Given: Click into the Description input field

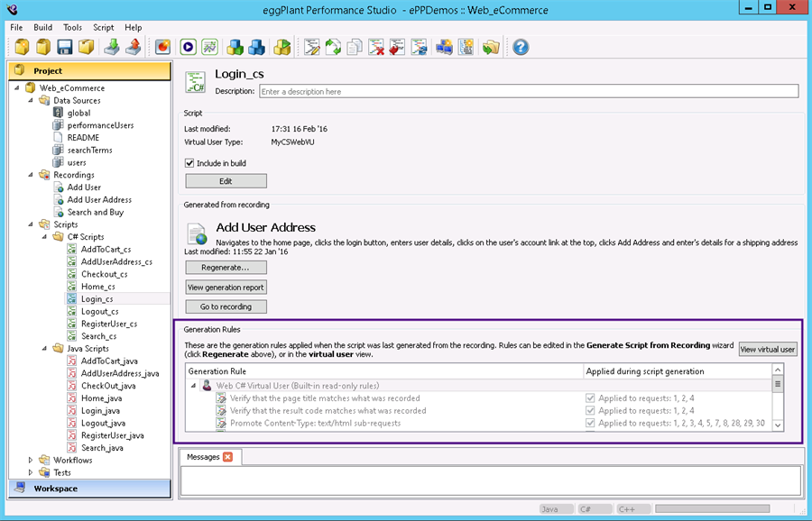Looking at the screenshot, I should (x=528, y=91).
